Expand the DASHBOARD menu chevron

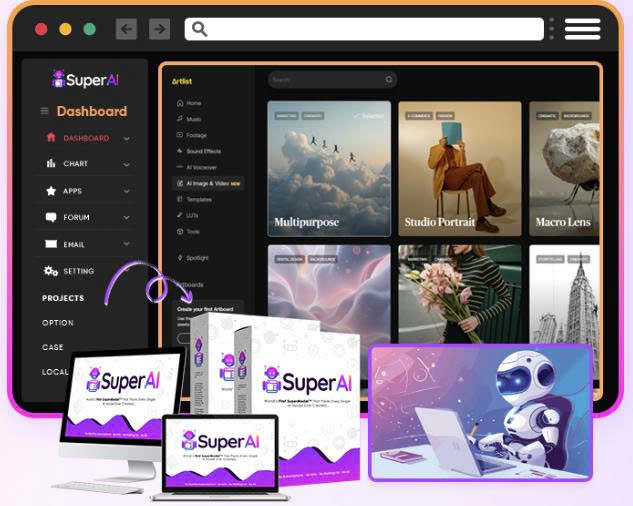(126, 138)
